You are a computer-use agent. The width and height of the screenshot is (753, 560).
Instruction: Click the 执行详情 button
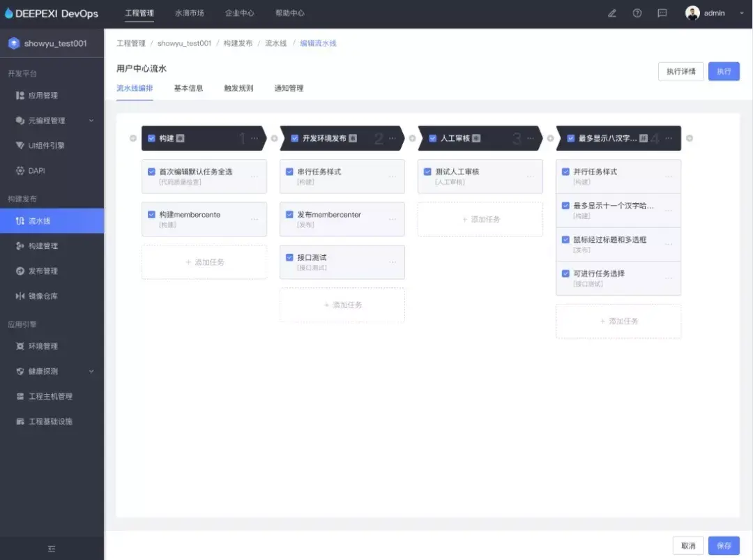681,72
